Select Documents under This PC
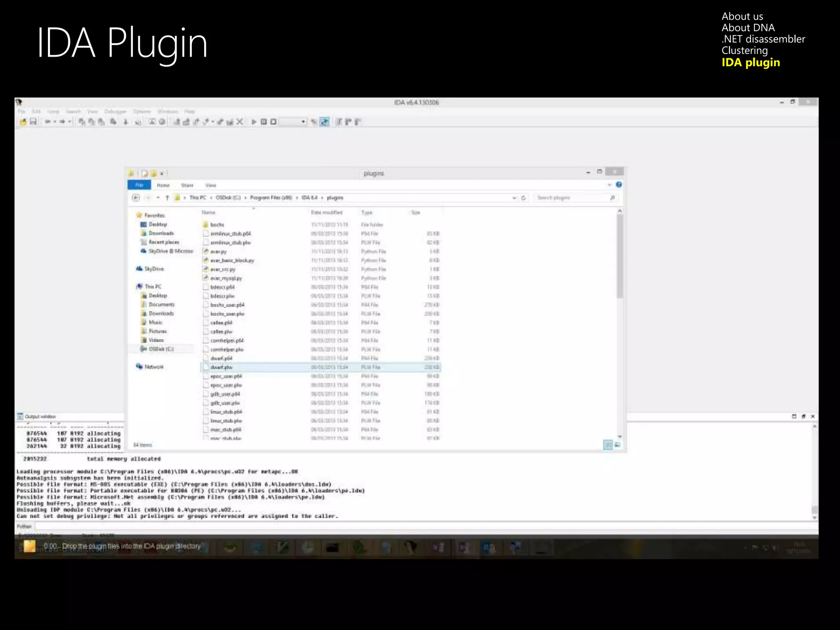Viewport: 840px width, 630px height. [x=158, y=304]
